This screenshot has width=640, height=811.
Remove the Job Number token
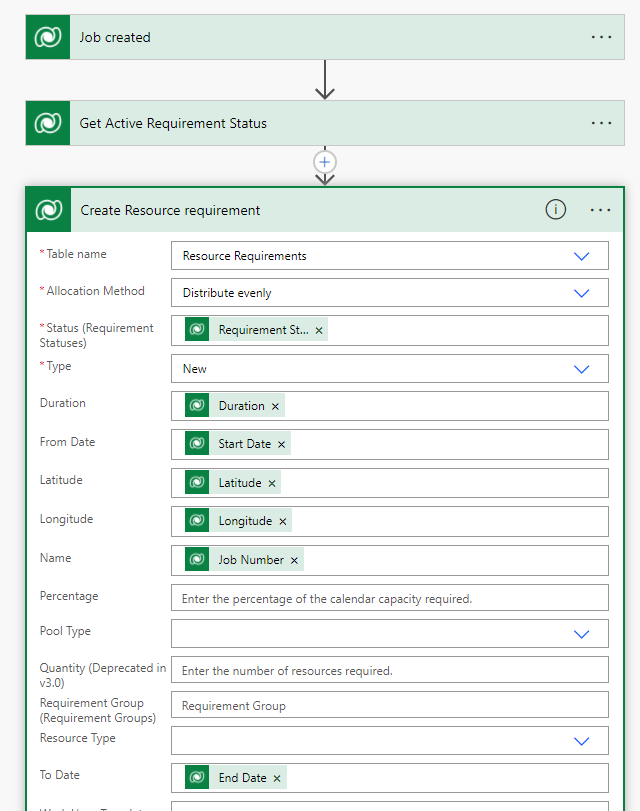pyautogui.click(x=294, y=561)
